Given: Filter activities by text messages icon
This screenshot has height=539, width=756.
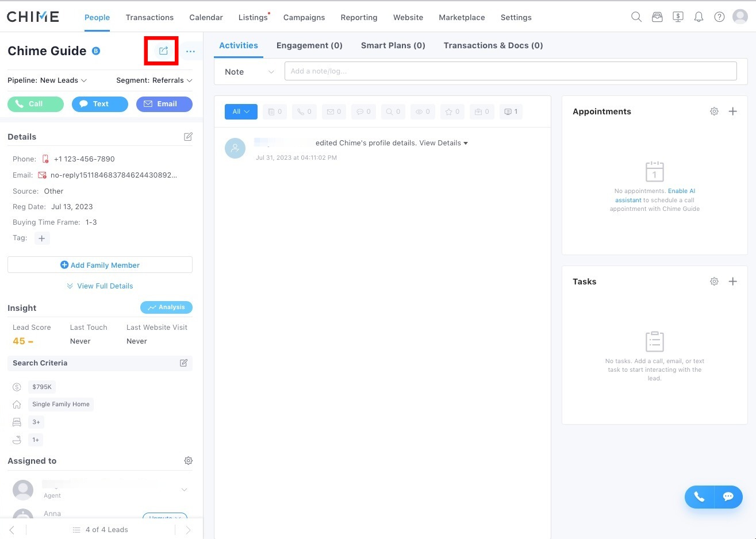Looking at the screenshot, I should click(364, 111).
